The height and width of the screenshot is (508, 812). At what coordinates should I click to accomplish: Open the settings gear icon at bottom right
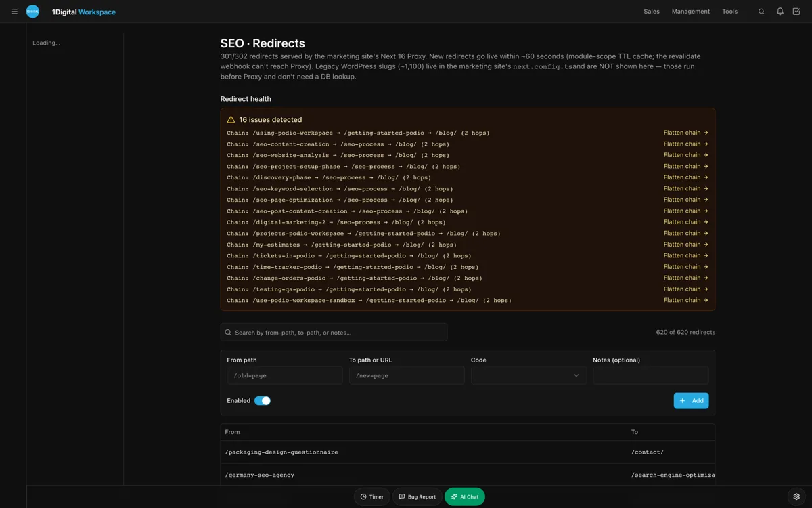pos(796,496)
